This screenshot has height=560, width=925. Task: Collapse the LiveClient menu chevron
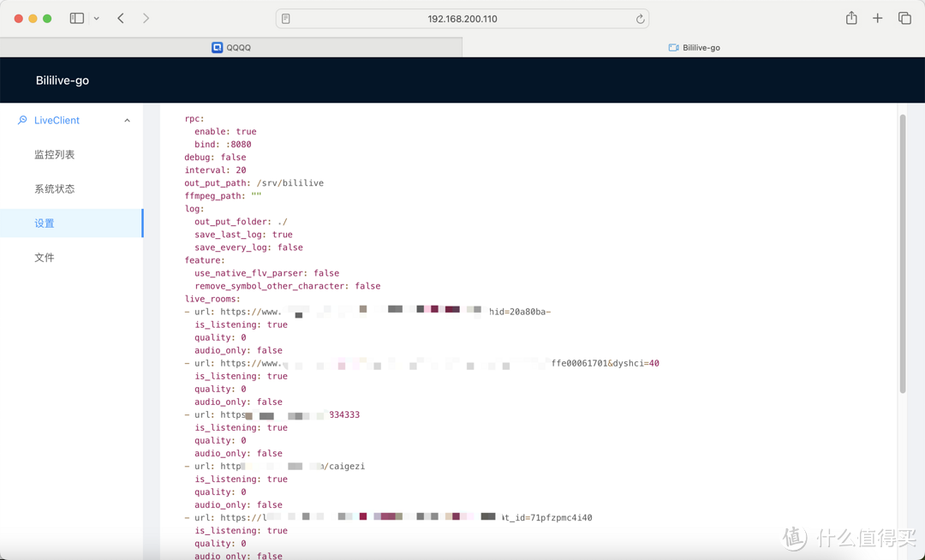tap(128, 121)
